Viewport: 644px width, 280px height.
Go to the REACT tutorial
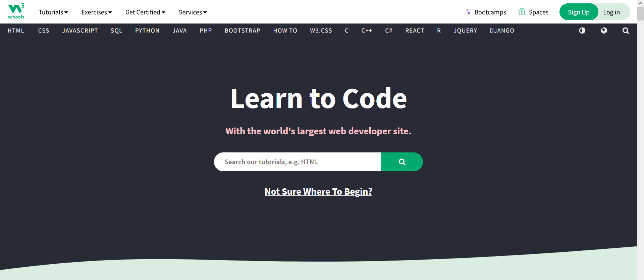415,31
